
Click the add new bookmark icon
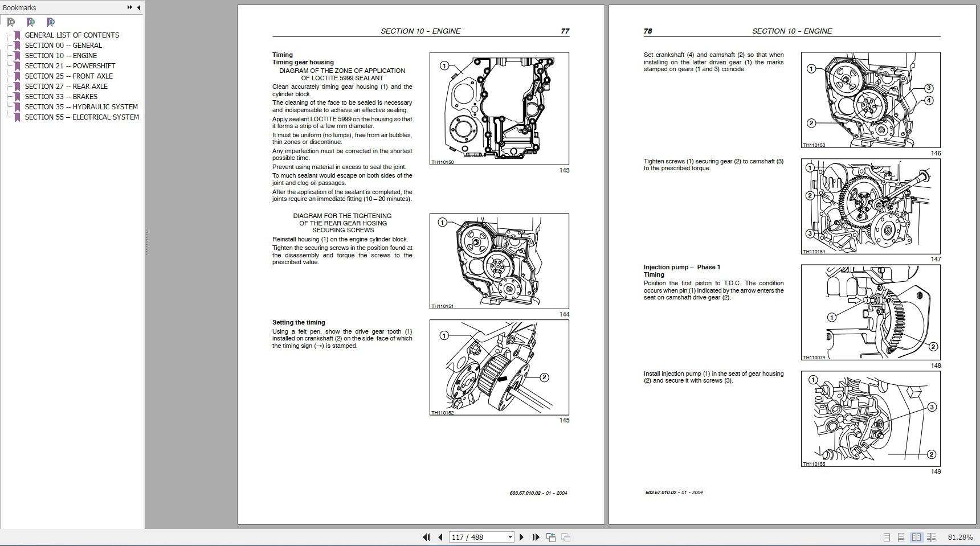pyautogui.click(x=31, y=22)
